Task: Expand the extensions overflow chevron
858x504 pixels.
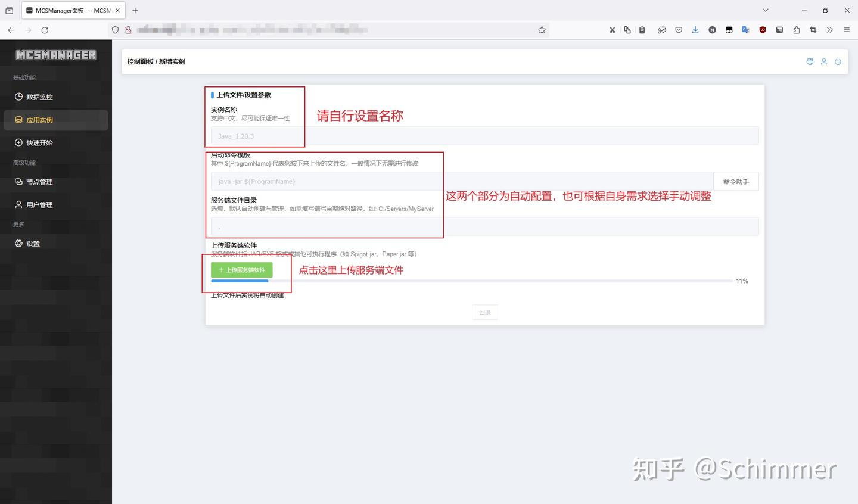Action: (829, 29)
